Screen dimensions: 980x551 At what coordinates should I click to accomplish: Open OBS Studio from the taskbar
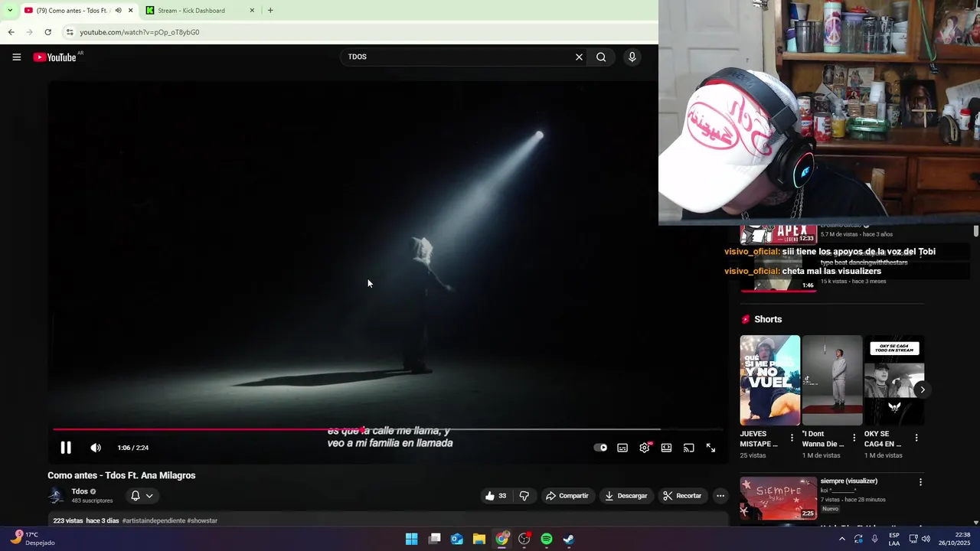pos(524,539)
